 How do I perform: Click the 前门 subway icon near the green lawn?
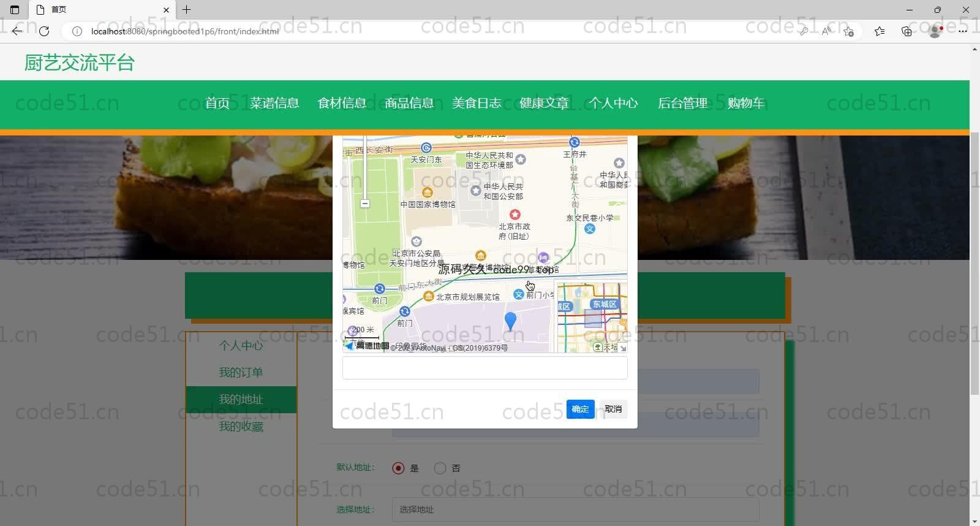coord(380,289)
